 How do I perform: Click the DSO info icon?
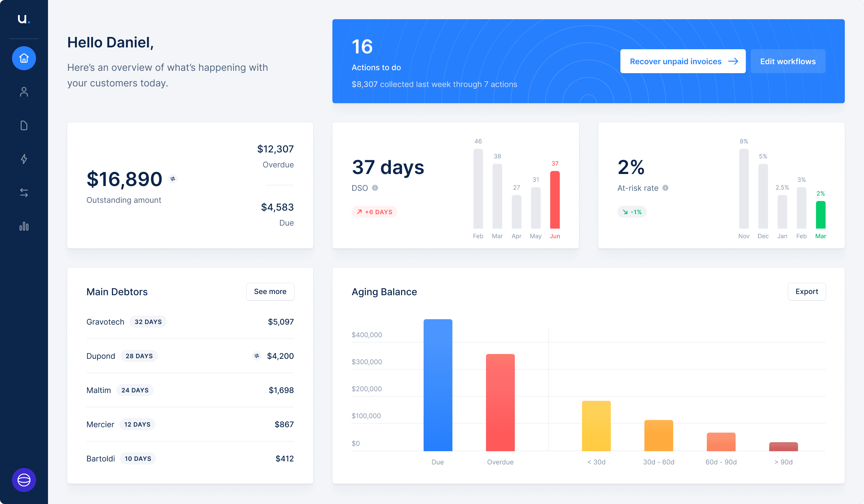pyautogui.click(x=375, y=188)
